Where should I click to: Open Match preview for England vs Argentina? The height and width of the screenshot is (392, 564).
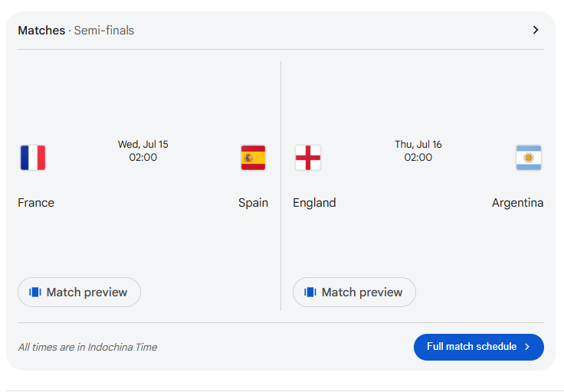[x=354, y=292]
